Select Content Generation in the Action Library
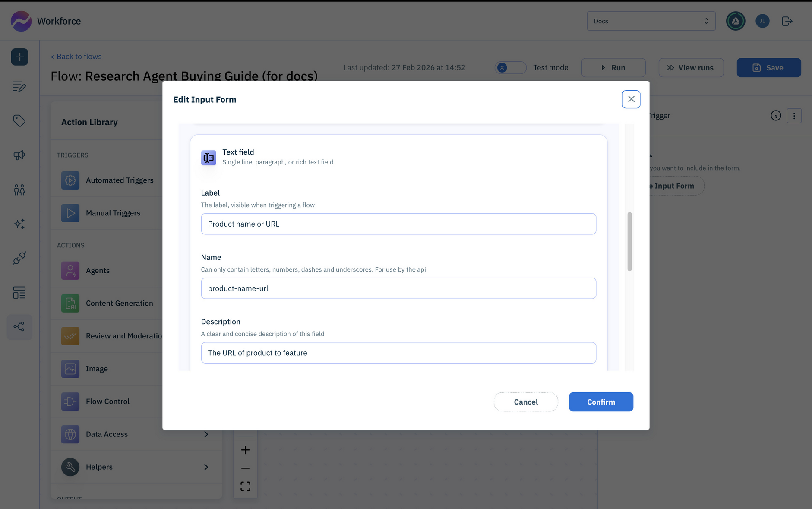This screenshot has height=509, width=812. coord(119,303)
